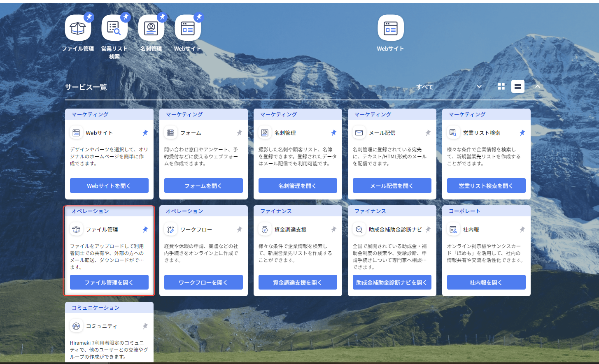This screenshot has width=599, height=364.
Task: Pin the 社内報 service card
Action: click(522, 230)
